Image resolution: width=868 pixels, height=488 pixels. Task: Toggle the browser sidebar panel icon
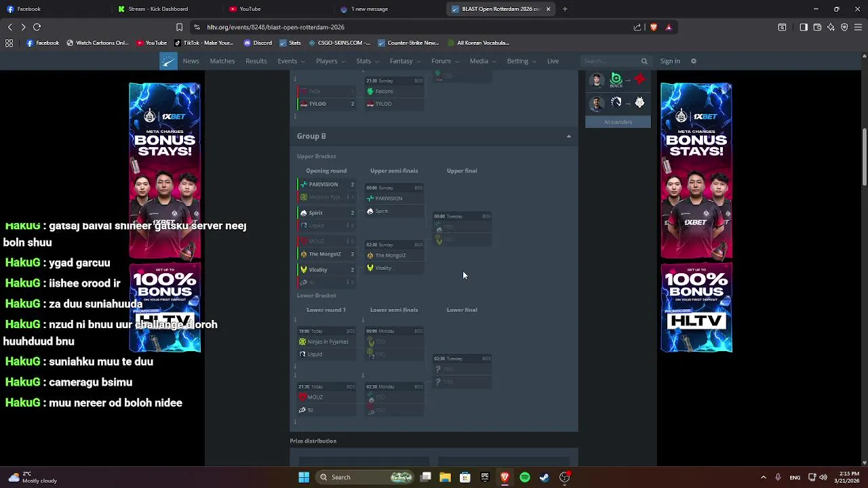tap(804, 27)
